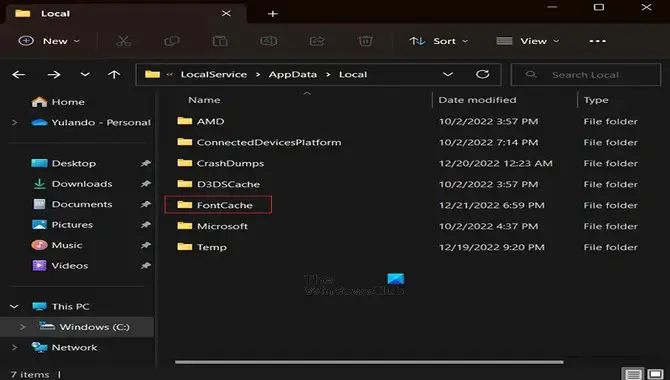This screenshot has width=670, height=380.
Task: Switch to details view icon in status bar
Action: coord(633,374)
